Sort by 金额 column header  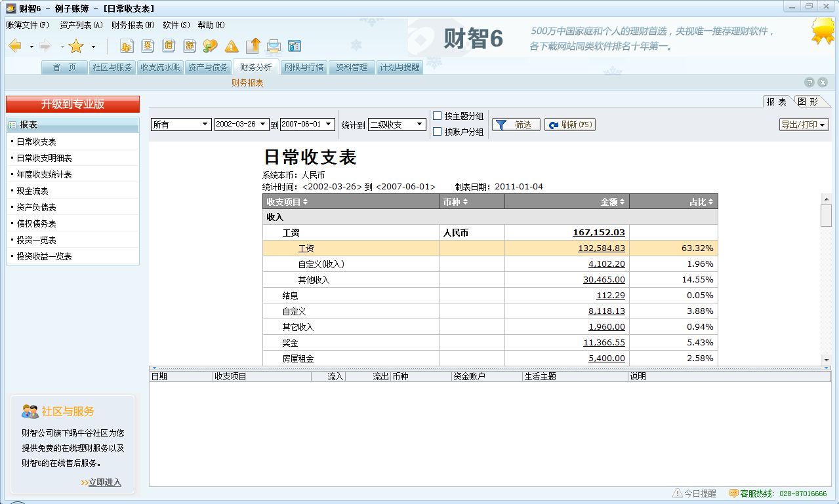(567, 202)
